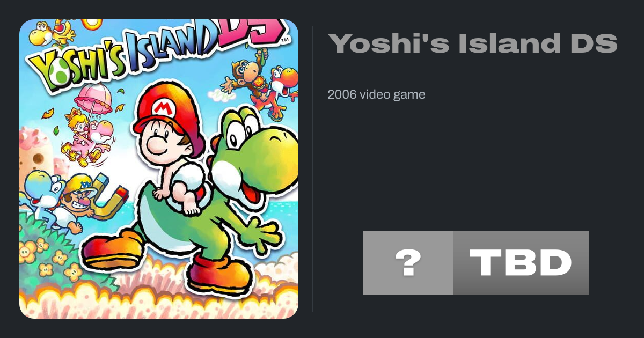Click the Yoshi's Island DS title heading
Image resolution: width=644 pixels, height=338 pixels.
[x=472, y=43]
